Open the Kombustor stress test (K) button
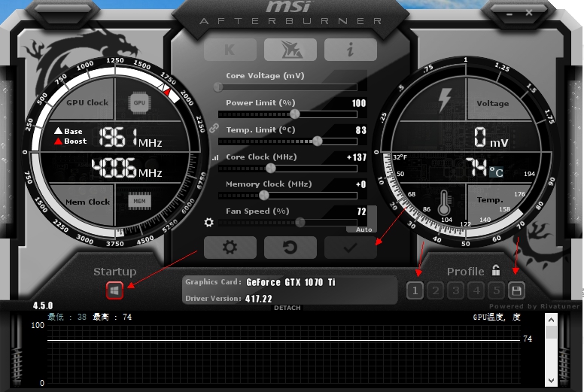This screenshot has width=584, height=392. tap(230, 50)
